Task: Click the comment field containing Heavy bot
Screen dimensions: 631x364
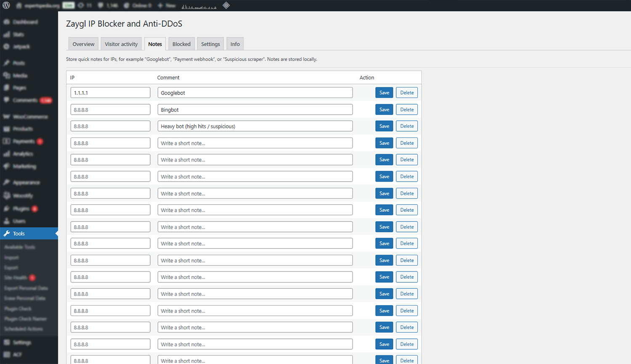Action: (x=255, y=126)
